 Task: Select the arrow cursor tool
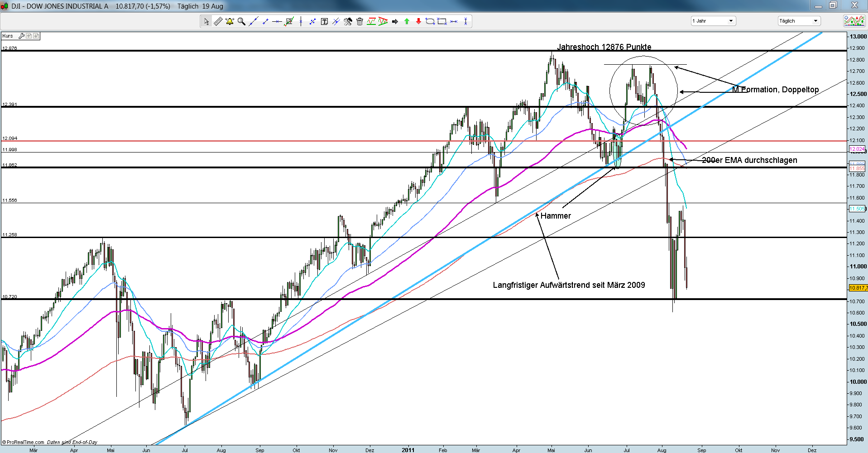[206, 21]
